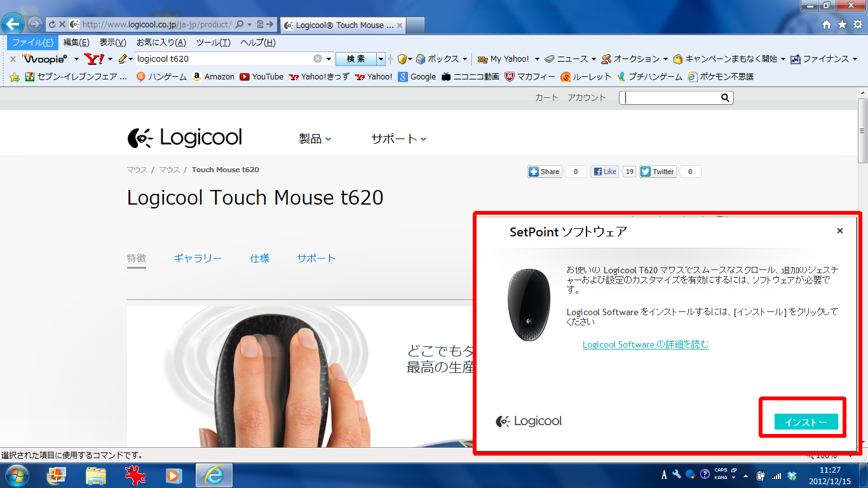
Task: Open the YouTube favorite
Action: click(x=262, y=77)
